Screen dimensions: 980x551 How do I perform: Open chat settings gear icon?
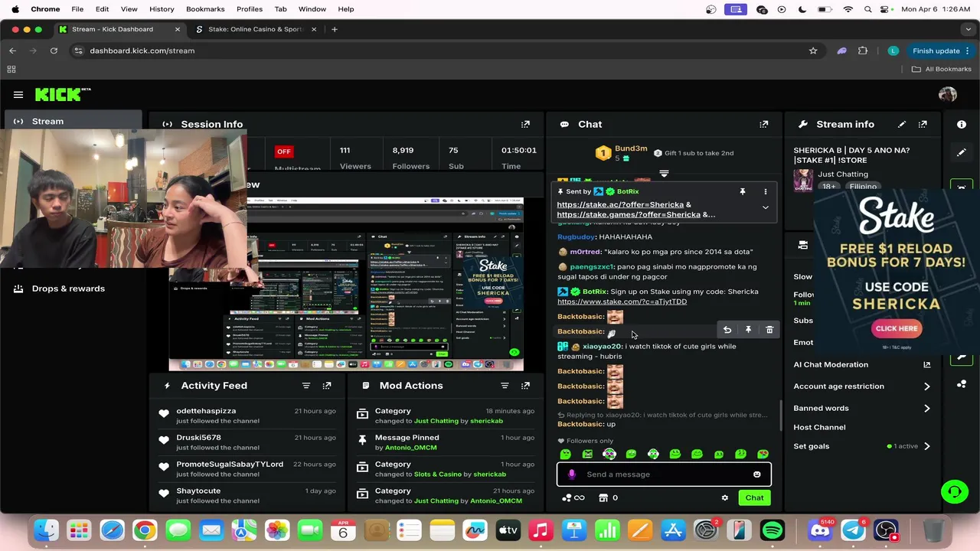click(724, 498)
